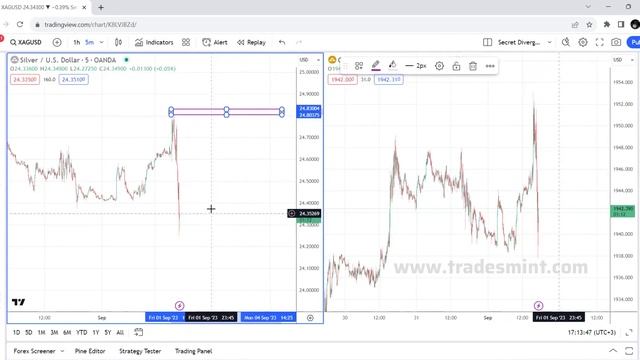640x360 pixels.
Task: Open the Forex Screener tab
Action: click(x=34, y=351)
